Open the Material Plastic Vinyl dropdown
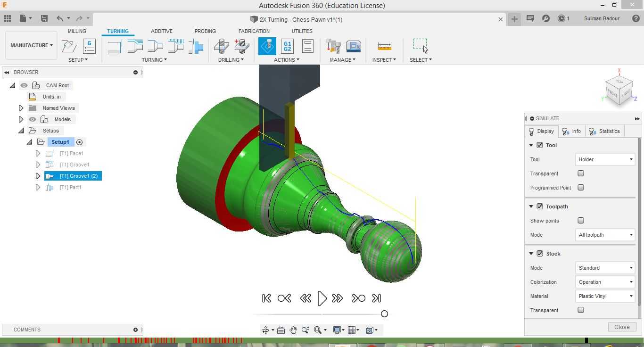 point(605,296)
